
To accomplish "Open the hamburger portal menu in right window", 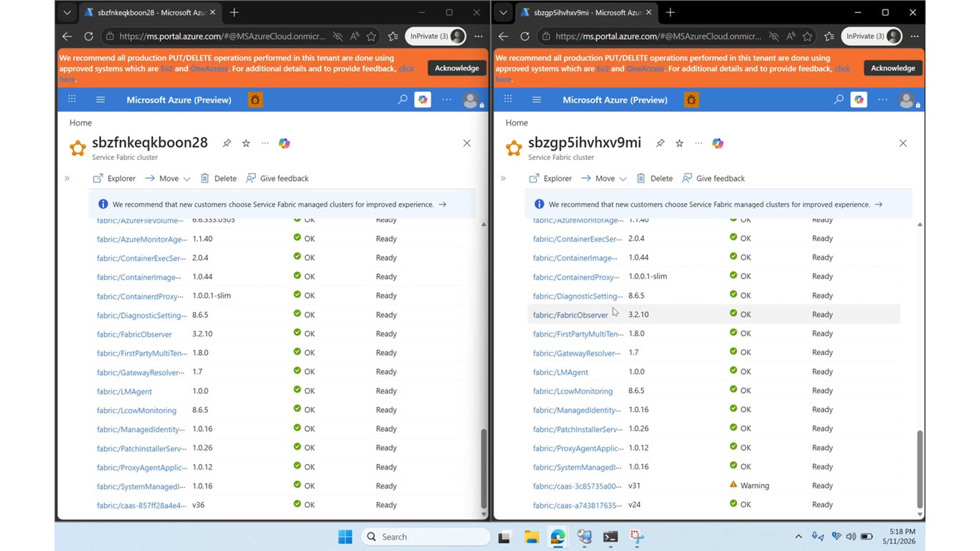I will [537, 100].
